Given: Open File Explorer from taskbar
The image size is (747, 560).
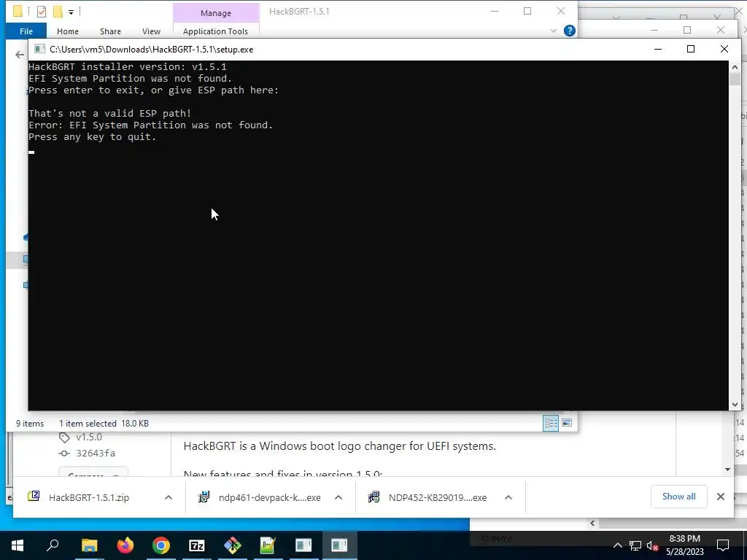Looking at the screenshot, I should [x=89, y=545].
